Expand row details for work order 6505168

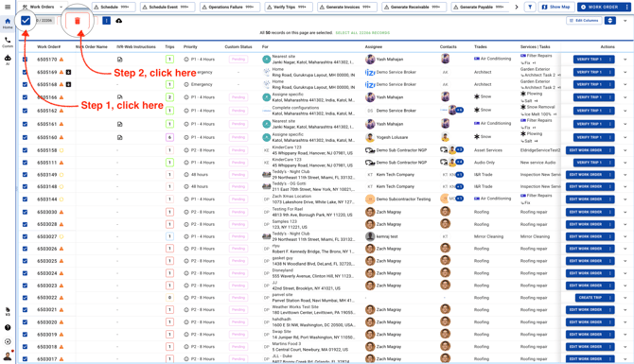coord(625,84)
